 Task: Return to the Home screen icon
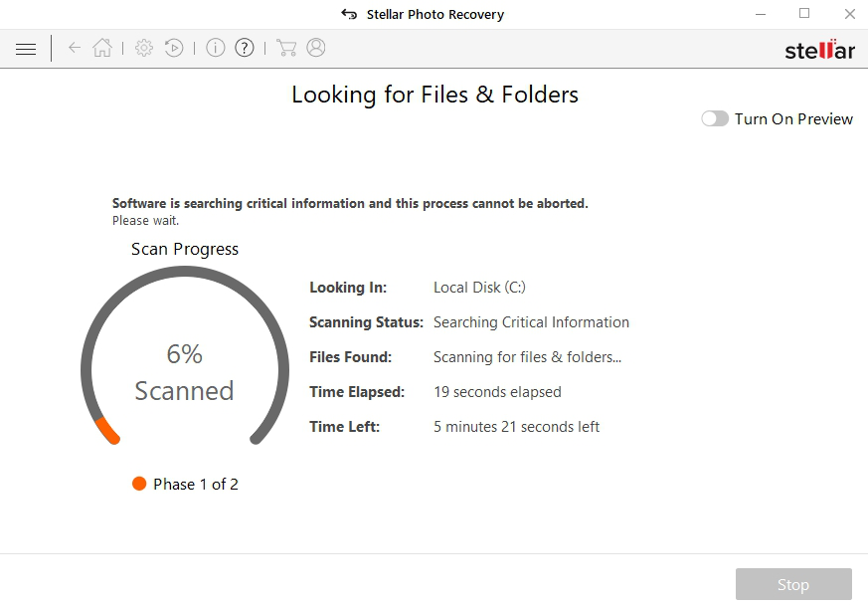(x=102, y=48)
